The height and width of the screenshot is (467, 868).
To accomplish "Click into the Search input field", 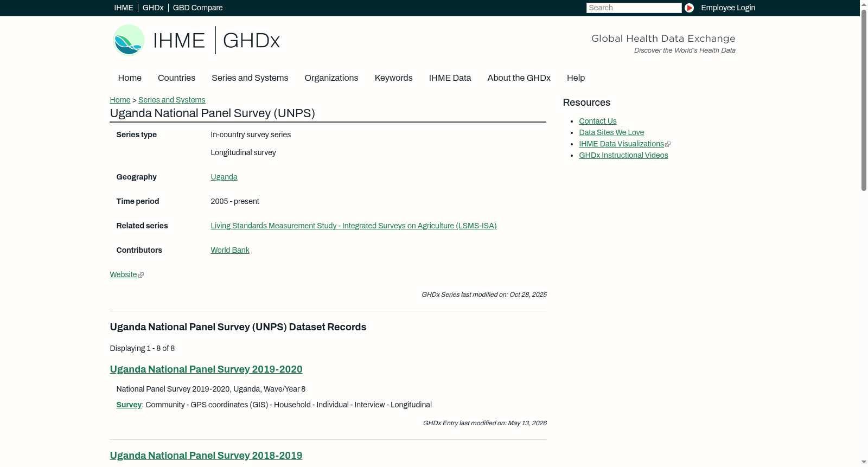I will click(x=634, y=8).
